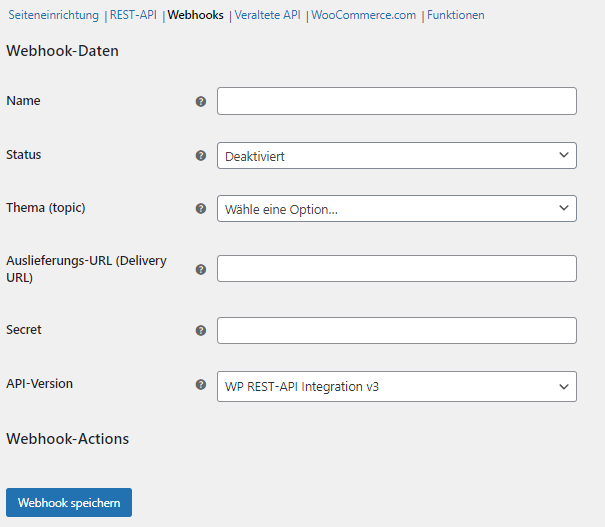
Task: Click the API-Version help question mark
Action: (201, 384)
